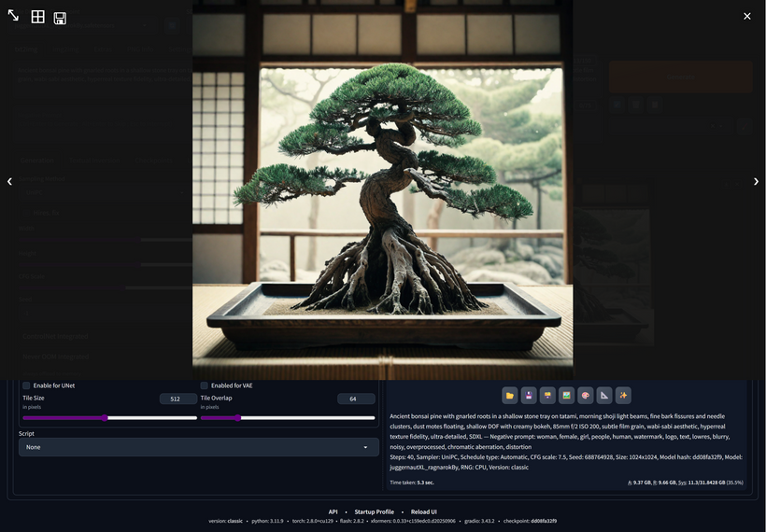Click the tile grid icon in the lightbox
The width and height of the screenshot is (766, 532).
click(37, 17)
